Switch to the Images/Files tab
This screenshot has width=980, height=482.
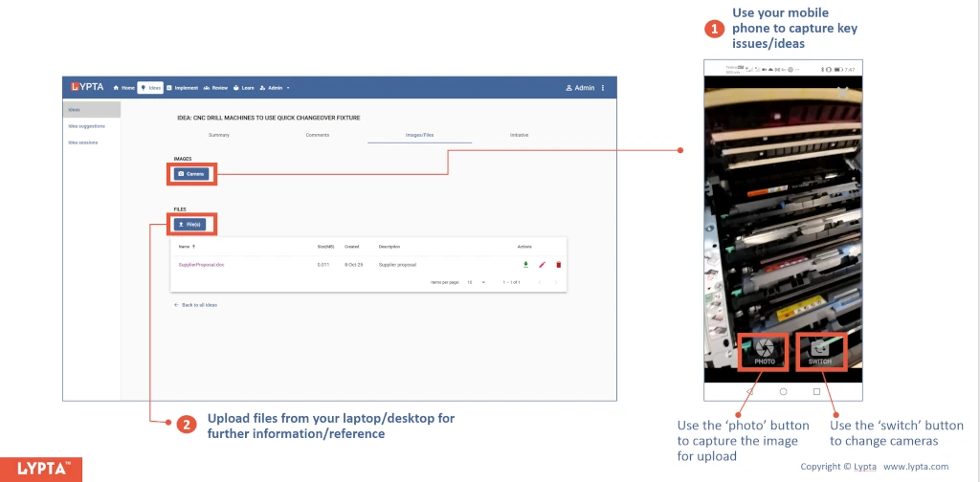pos(419,135)
